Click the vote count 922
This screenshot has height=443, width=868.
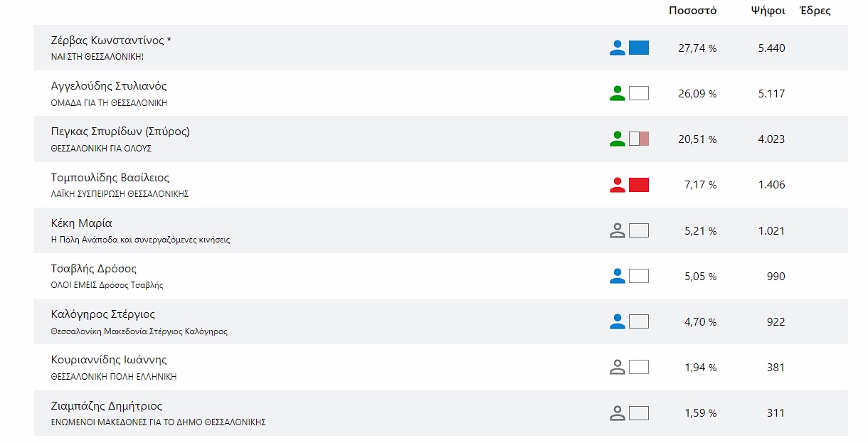[776, 322]
